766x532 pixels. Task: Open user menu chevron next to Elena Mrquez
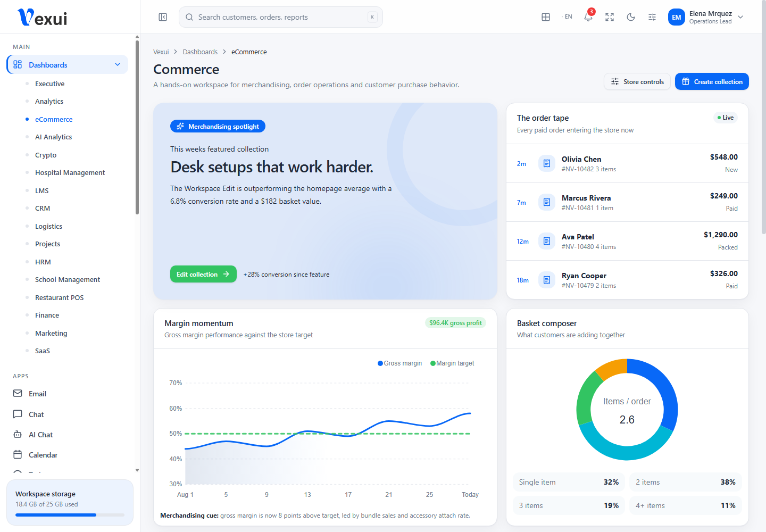point(740,17)
